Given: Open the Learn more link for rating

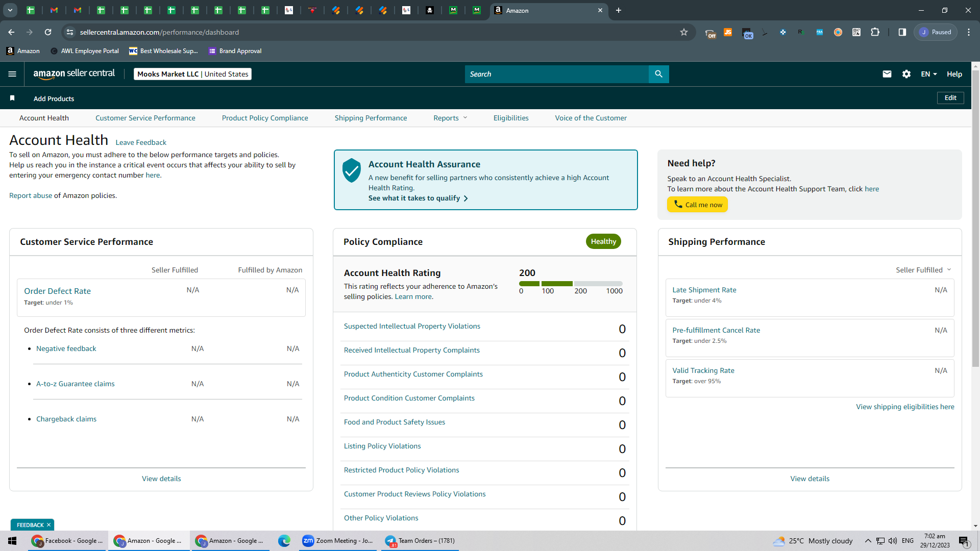Looking at the screenshot, I should (x=414, y=296).
